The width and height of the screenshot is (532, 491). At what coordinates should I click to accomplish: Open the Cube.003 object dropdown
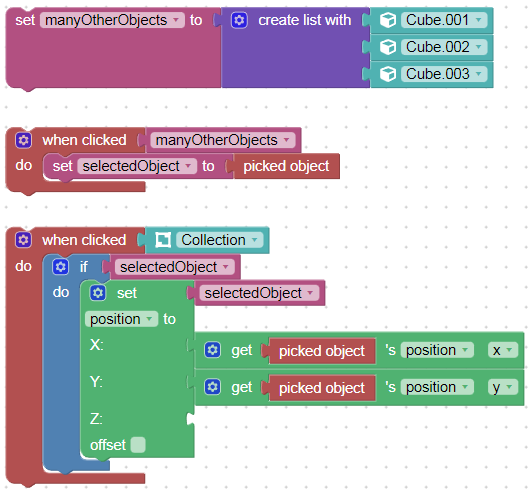[444, 74]
